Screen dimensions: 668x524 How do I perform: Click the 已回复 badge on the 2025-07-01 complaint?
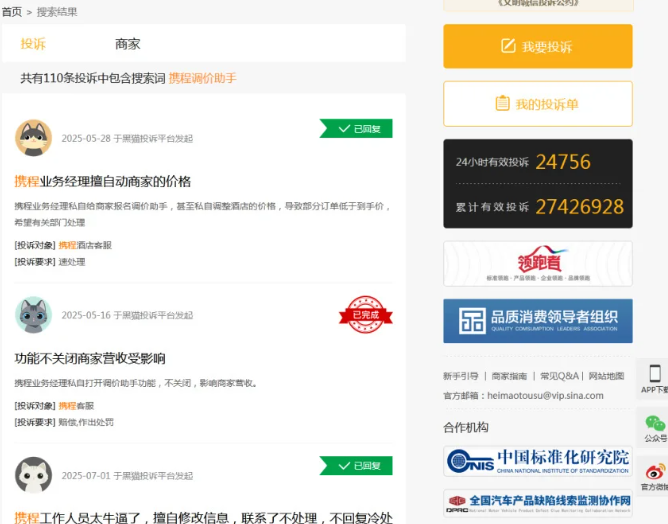click(356, 466)
